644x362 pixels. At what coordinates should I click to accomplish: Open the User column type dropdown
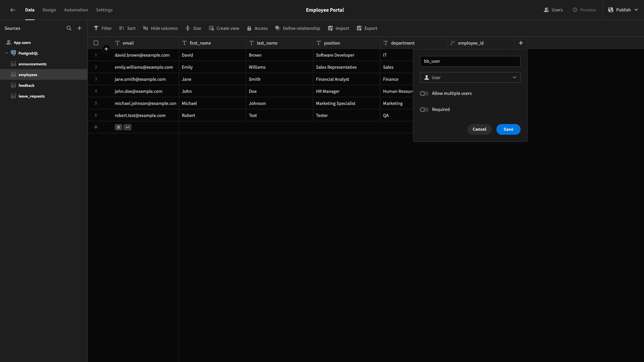click(470, 77)
